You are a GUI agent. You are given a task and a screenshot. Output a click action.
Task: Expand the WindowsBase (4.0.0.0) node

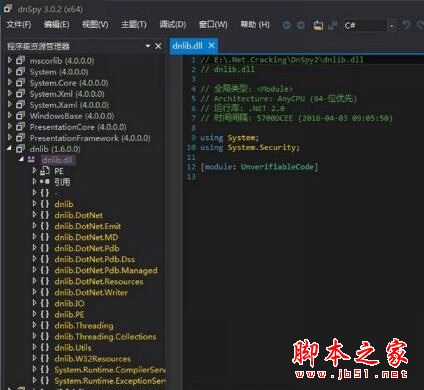[10, 116]
